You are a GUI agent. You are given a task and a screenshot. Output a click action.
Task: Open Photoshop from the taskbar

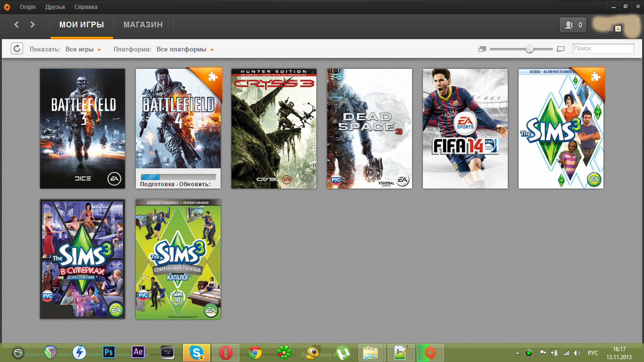pyautogui.click(x=109, y=352)
